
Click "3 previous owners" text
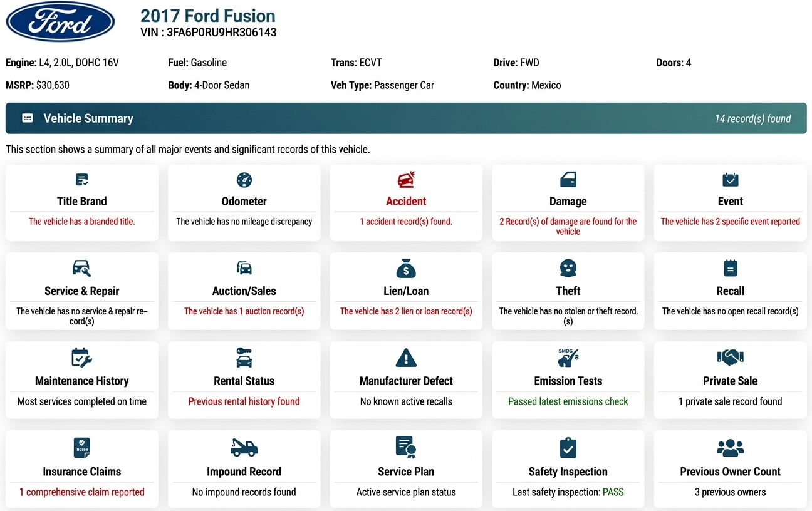(731, 492)
